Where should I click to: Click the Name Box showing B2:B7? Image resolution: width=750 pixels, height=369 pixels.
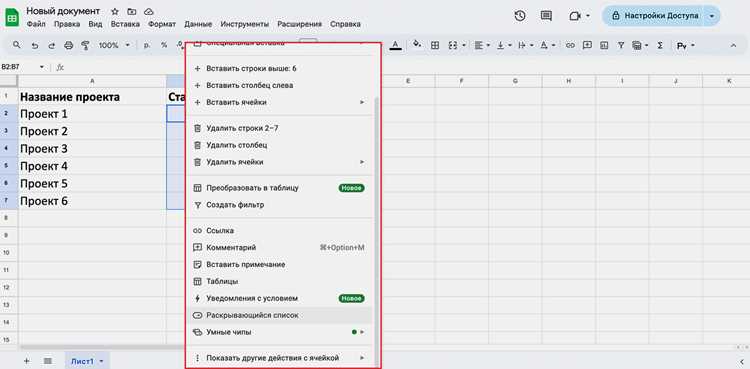pyautogui.click(x=23, y=67)
